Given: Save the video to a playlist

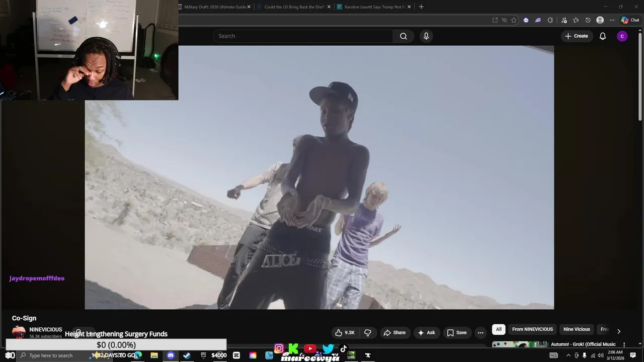Looking at the screenshot, I should point(457,332).
